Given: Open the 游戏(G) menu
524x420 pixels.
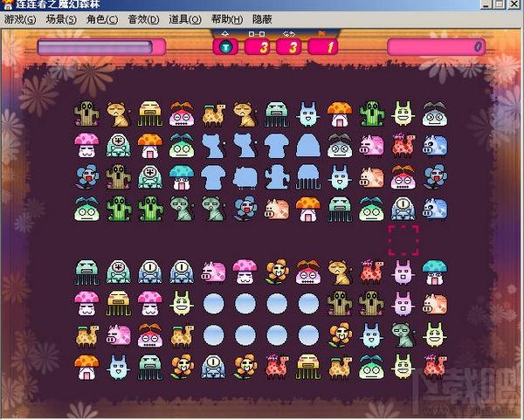Looking at the screenshot, I should point(20,20).
